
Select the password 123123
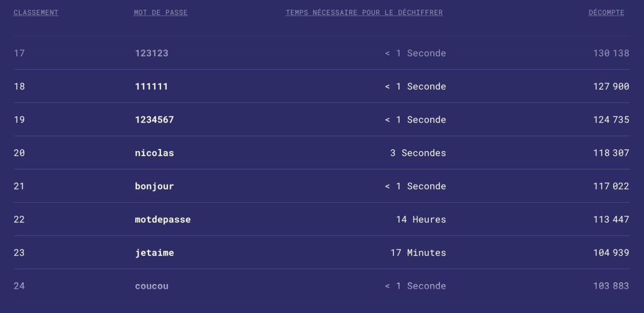coord(152,54)
